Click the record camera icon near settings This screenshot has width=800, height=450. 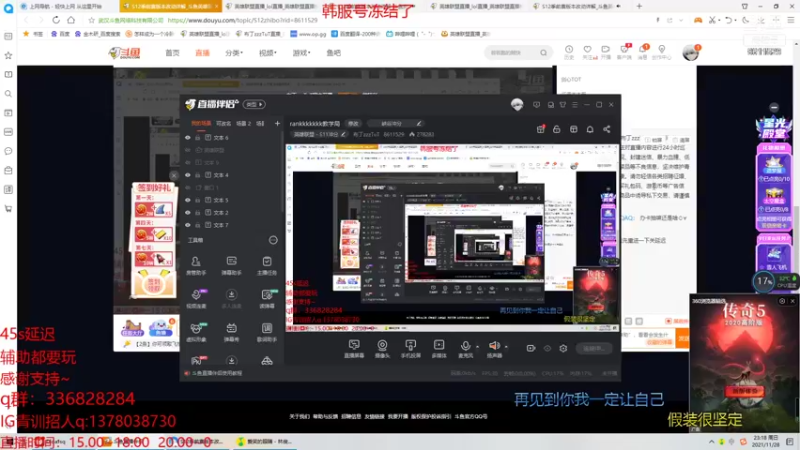click(531, 348)
